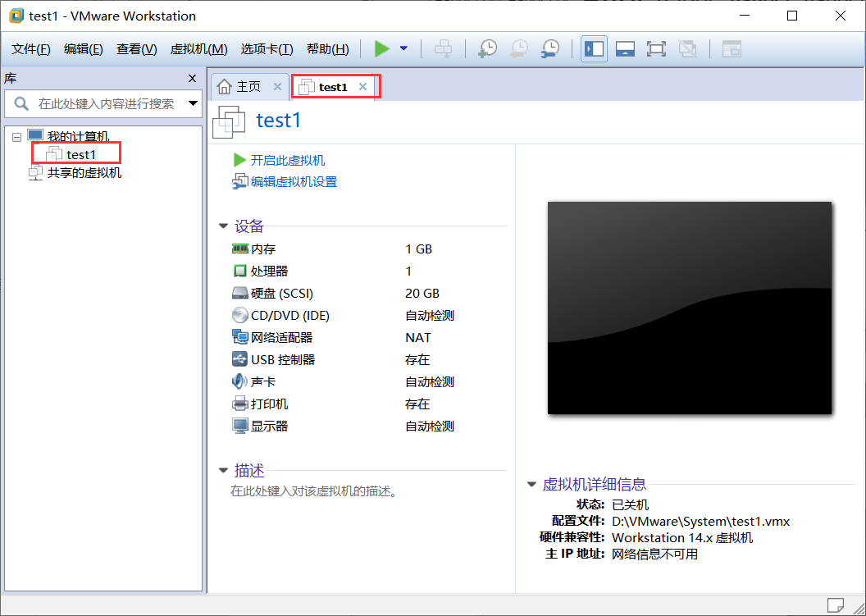Close the 主页 tab
The image size is (866, 616).
(277, 87)
